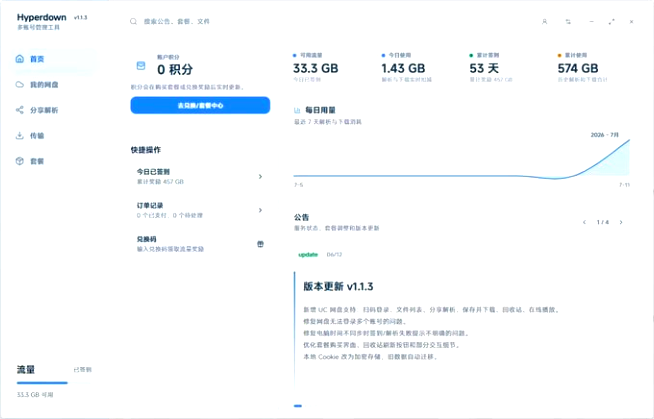Screen dimensions: 654x419
Task: Click the 快捷操作 section heading
Action: point(146,150)
